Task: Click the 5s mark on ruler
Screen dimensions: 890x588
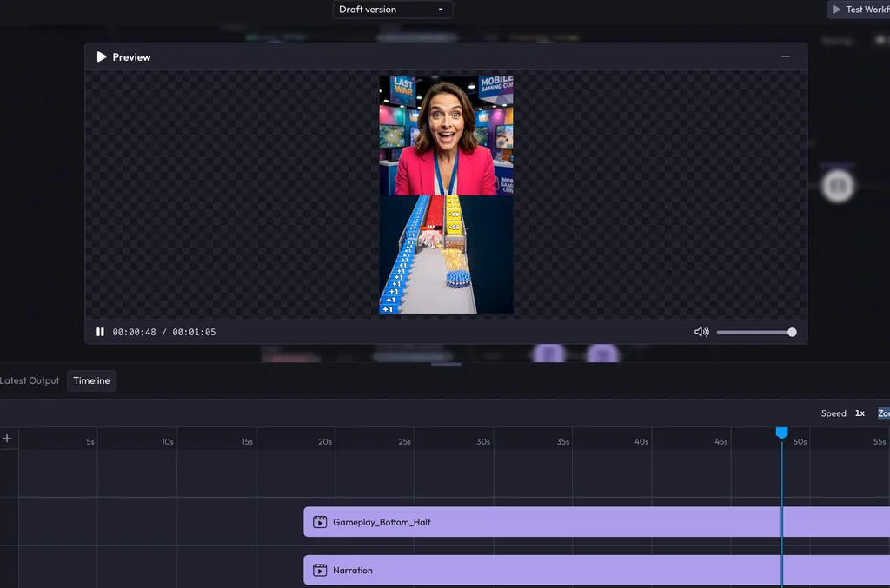Action: pos(90,442)
